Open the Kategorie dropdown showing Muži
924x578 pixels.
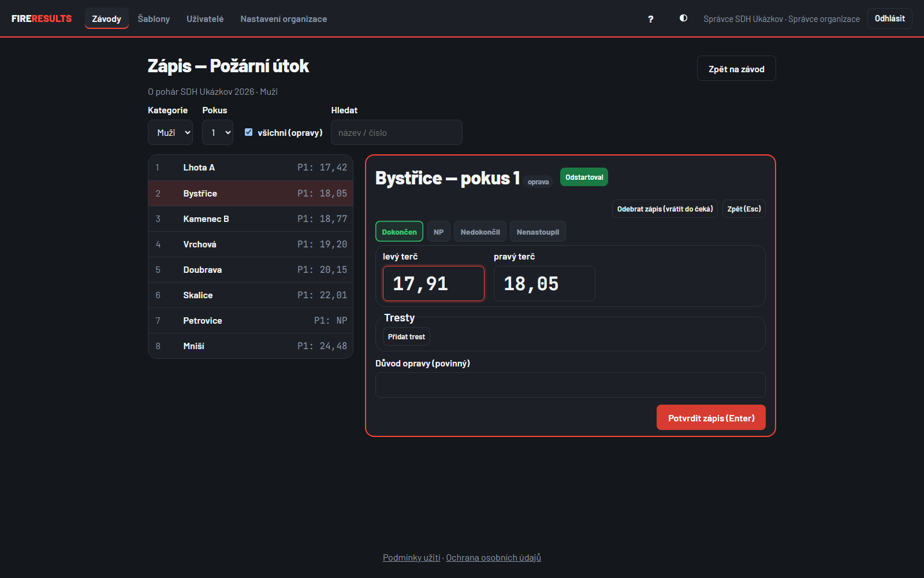click(170, 132)
